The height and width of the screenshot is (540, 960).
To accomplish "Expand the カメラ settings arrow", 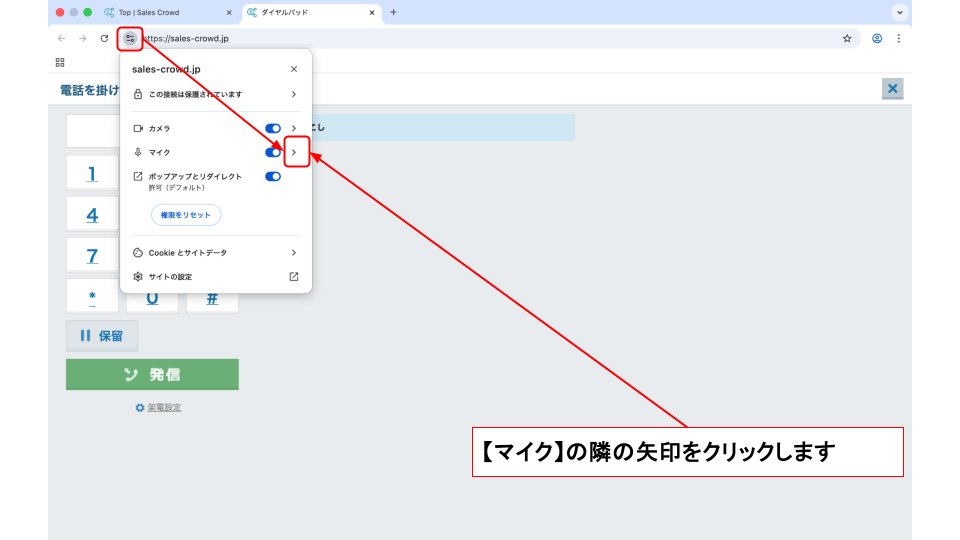I will point(294,129).
